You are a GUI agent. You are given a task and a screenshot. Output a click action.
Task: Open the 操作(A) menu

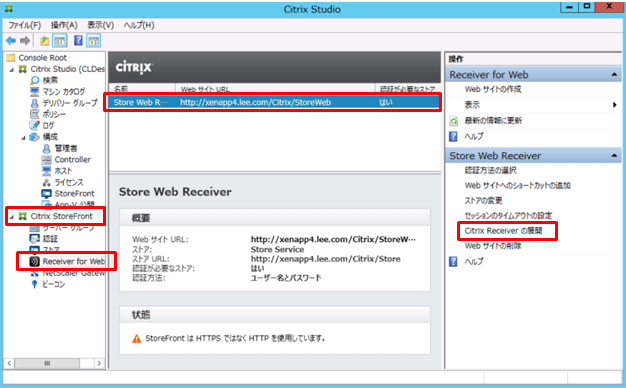64,25
